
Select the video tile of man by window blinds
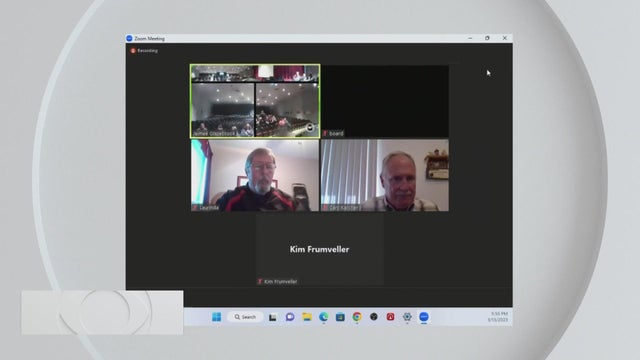pos(385,175)
